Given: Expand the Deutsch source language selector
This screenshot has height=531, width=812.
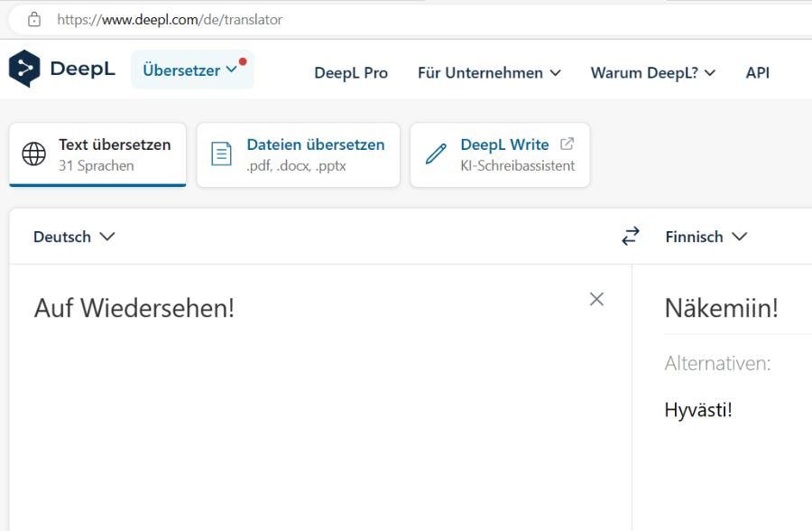Looking at the screenshot, I should coord(74,237).
